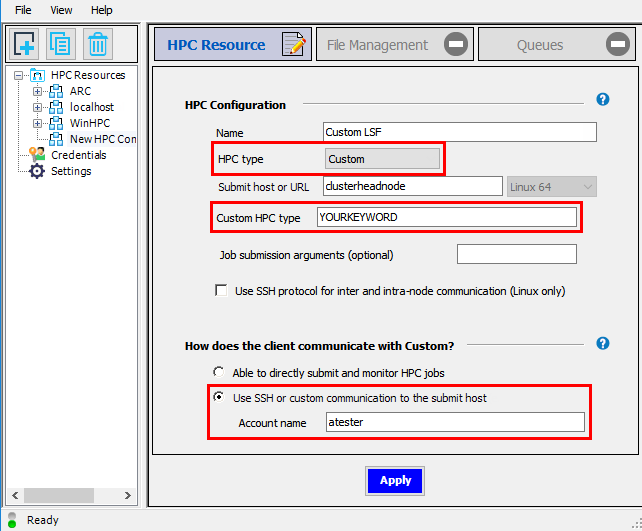Switch to the HPC Resource tab

pyautogui.click(x=233, y=44)
